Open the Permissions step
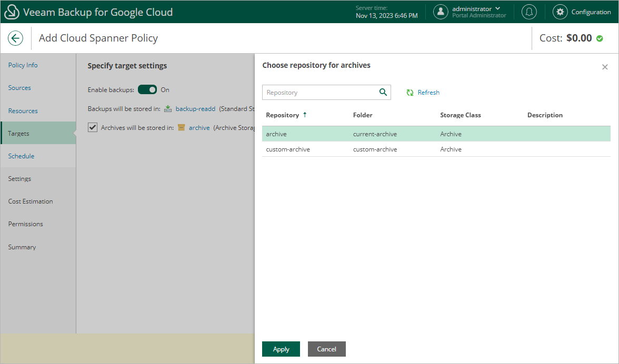 26,224
